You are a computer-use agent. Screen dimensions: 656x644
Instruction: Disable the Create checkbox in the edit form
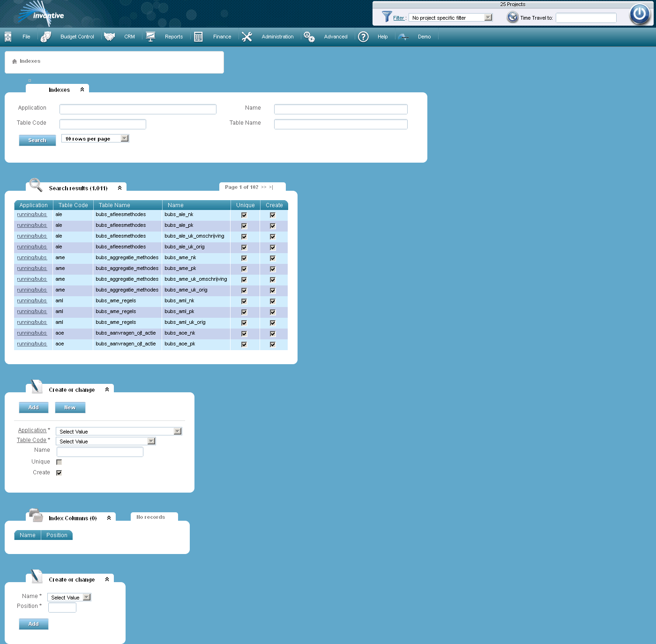click(59, 472)
